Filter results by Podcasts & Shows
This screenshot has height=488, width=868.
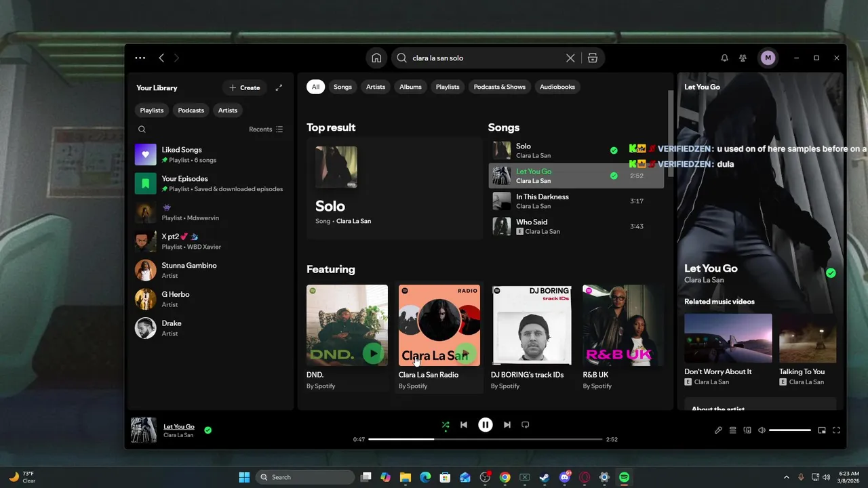(x=500, y=87)
